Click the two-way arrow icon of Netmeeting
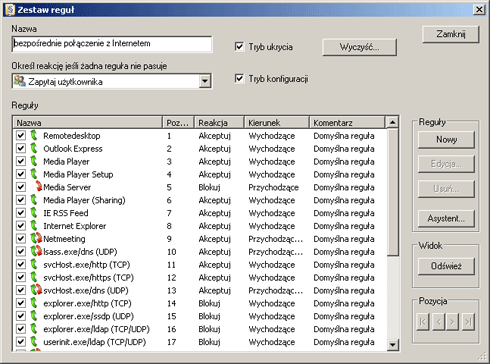The image size is (490, 364). point(36,238)
